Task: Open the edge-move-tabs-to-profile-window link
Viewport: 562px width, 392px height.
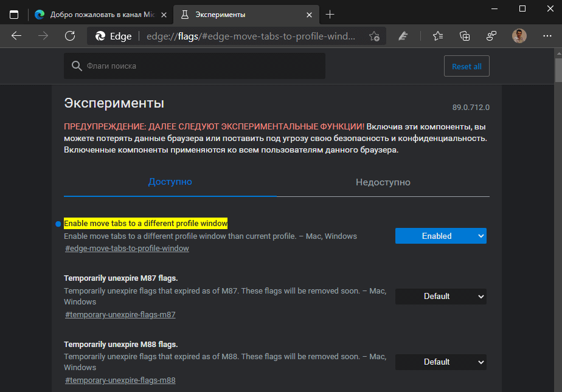Action: pos(127,248)
